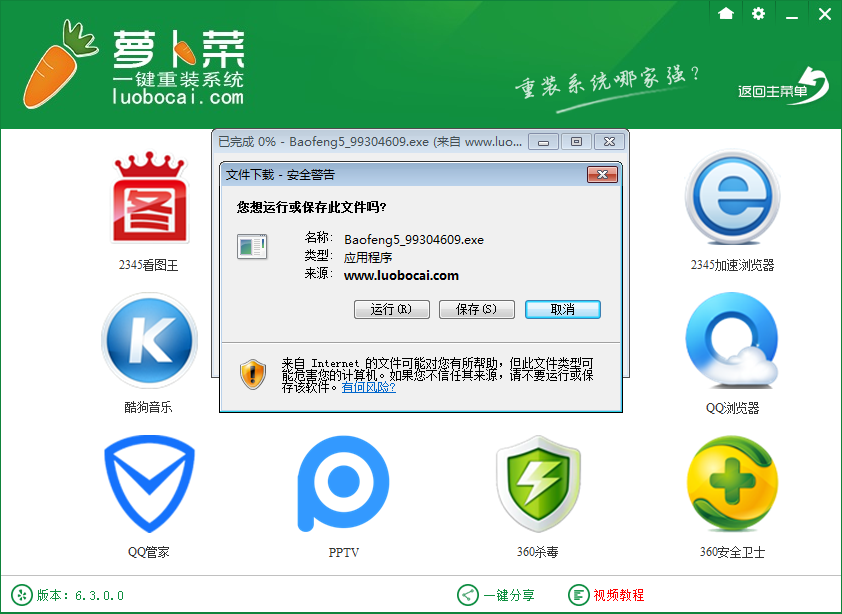Click 返回主菜单 return arrow
The width and height of the screenshot is (842, 614).
783,86
